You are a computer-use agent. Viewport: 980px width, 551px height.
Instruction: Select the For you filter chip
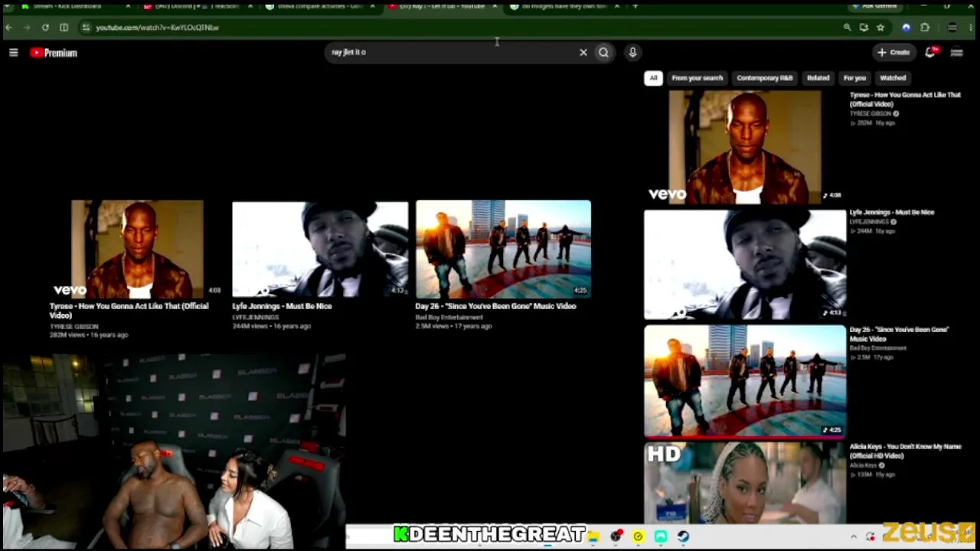pyautogui.click(x=854, y=78)
